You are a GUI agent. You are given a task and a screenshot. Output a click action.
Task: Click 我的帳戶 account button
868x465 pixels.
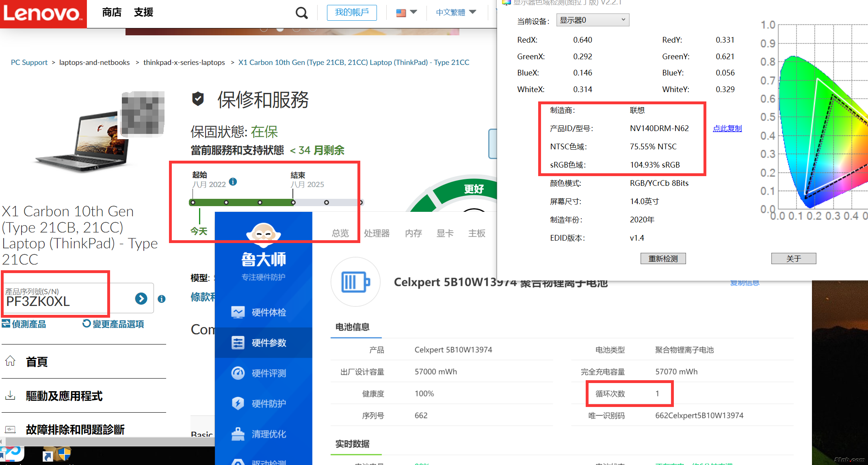pos(352,13)
